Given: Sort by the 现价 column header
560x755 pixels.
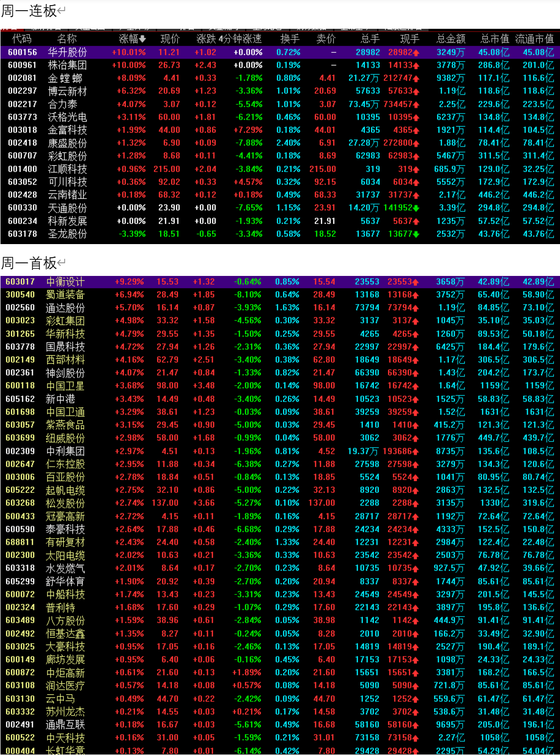Looking at the screenshot, I should coord(170,39).
